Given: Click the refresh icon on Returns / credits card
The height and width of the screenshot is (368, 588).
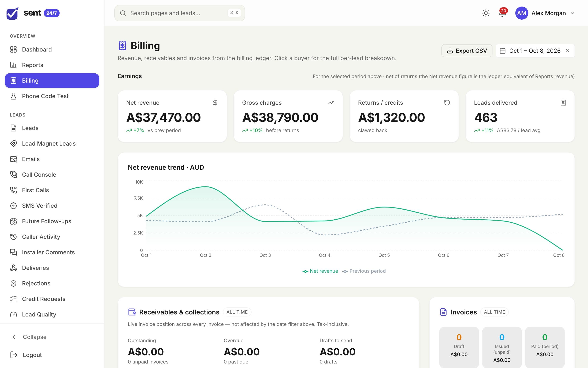Looking at the screenshot, I should pyautogui.click(x=447, y=103).
